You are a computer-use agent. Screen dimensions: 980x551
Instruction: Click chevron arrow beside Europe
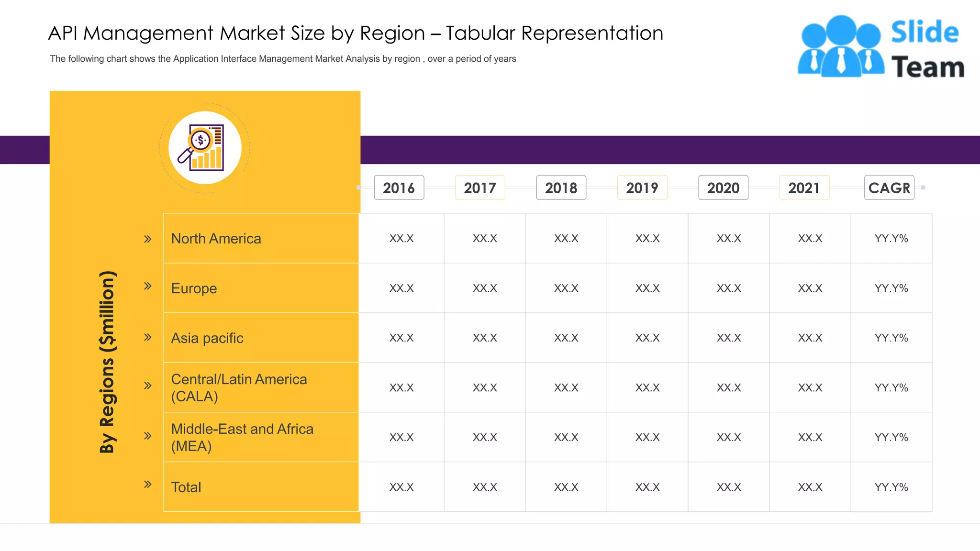click(x=148, y=286)
